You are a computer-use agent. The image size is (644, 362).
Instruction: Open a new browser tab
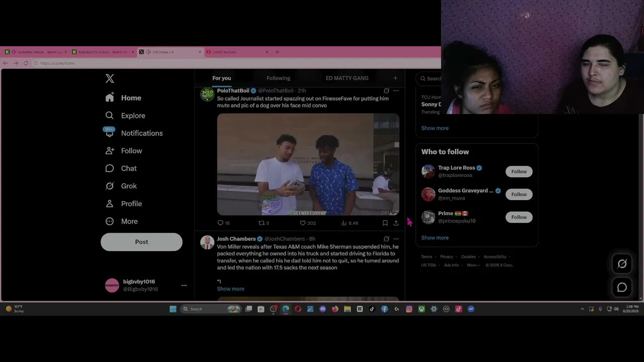277,52
